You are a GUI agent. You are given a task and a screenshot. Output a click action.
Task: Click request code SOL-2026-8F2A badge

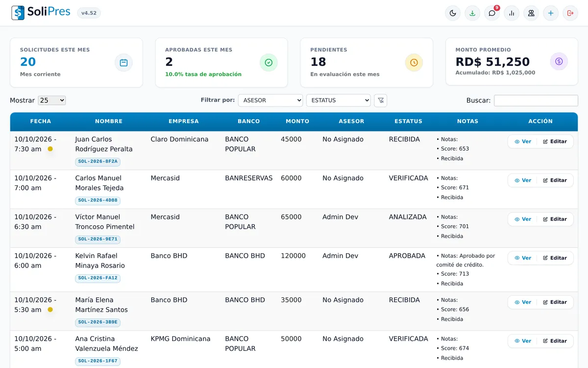pyautogui.click(x=98, y=161)
